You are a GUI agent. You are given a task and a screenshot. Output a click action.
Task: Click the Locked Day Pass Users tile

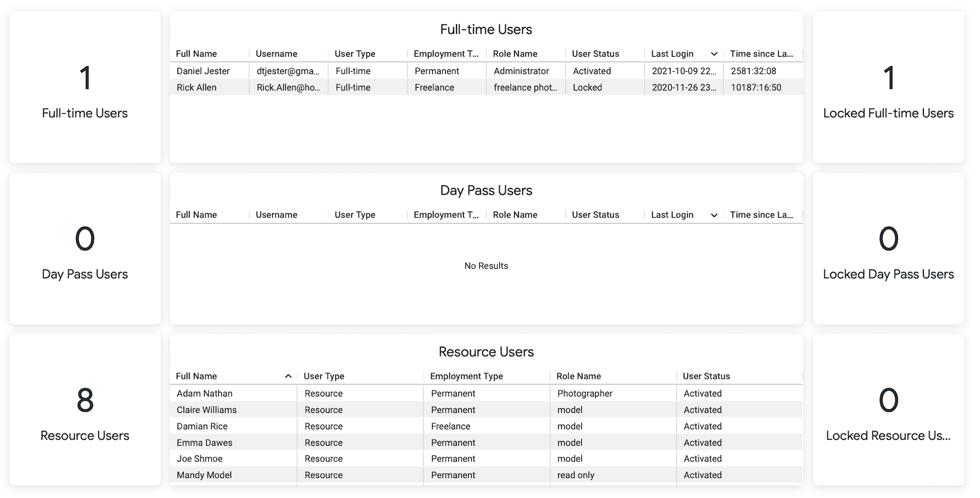888,249
